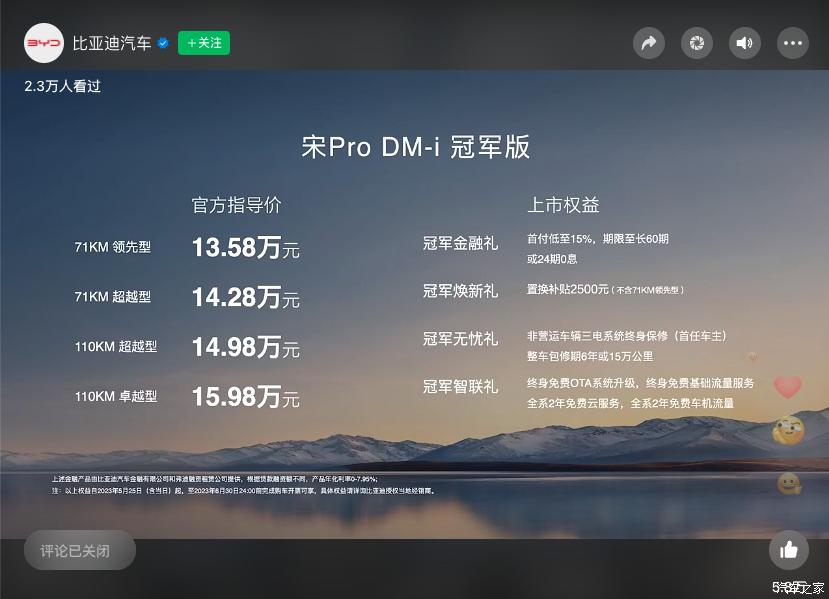Viewport: 829px width, 599px height.
Task: Open the 比亚迪汽车 channel name
Action: (x=112, y=43)
